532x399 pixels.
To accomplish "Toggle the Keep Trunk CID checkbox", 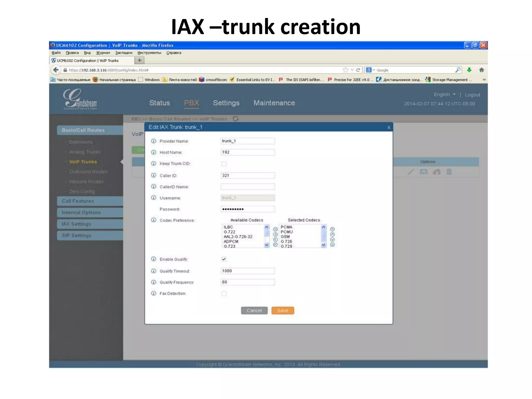I will pos(224,164).
